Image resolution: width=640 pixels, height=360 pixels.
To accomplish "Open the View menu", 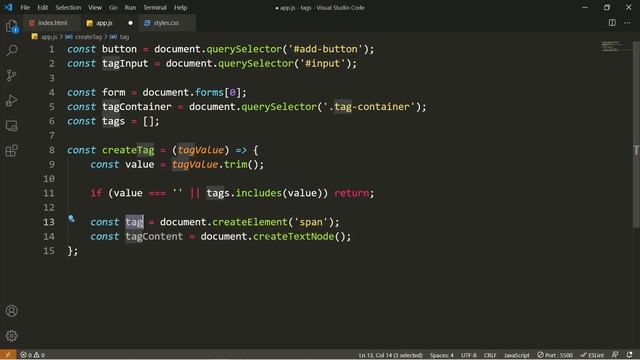I will [95, 7].
